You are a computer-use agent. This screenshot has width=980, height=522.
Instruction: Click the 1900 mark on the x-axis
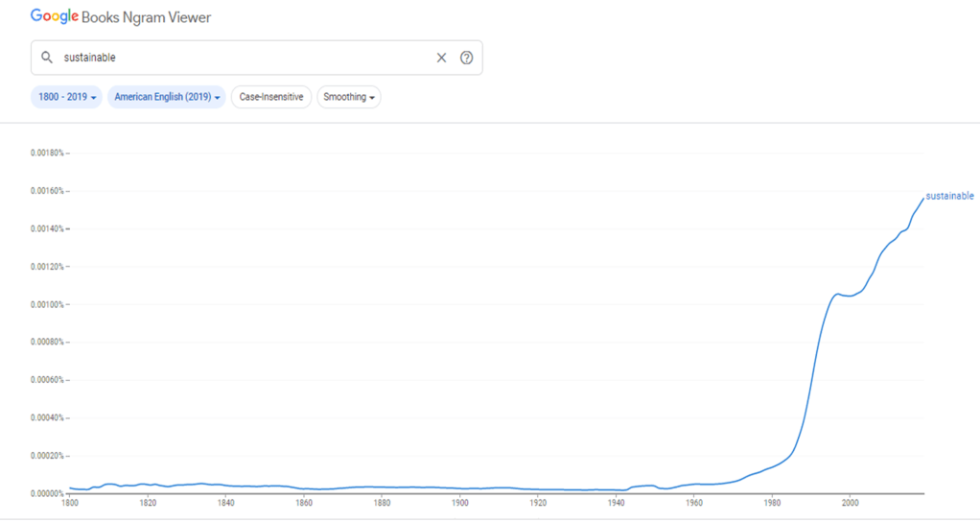click(x=459, y=503)
